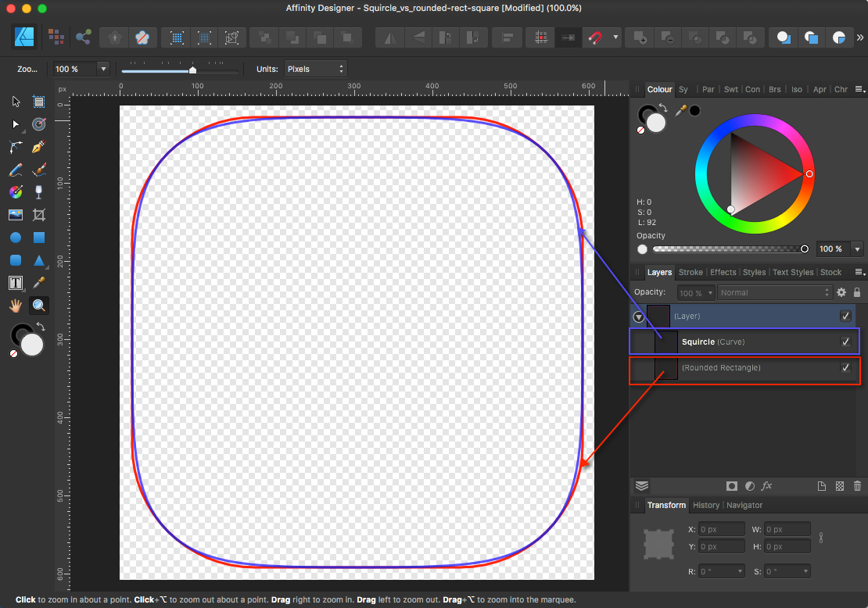Open the Stroke panel tab
This screenshot has height=608, width=868.
pos(690,272)
